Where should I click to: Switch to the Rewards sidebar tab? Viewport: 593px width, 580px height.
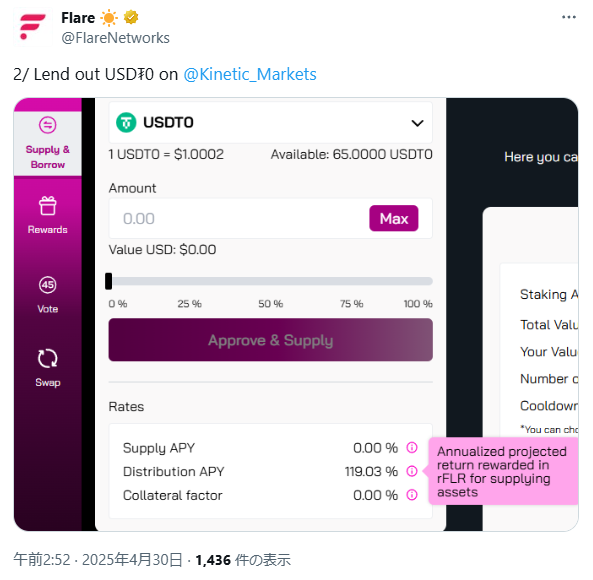tap(48, 215)
